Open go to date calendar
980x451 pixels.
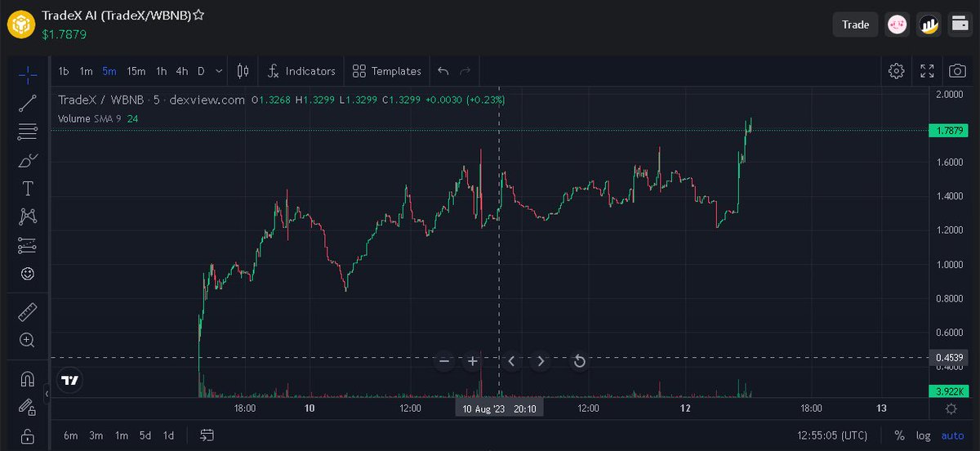pos(207,435)
